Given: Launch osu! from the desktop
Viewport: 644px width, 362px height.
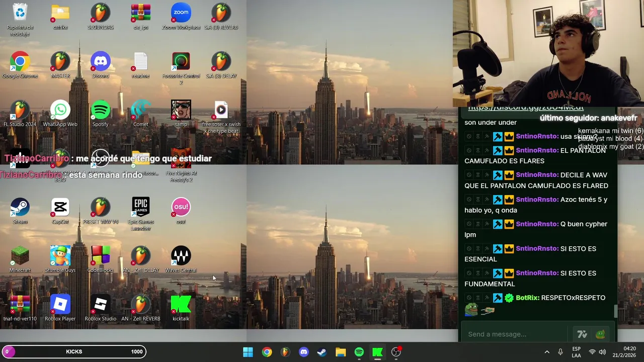Looking at the screenshot, I should [181, 211].
